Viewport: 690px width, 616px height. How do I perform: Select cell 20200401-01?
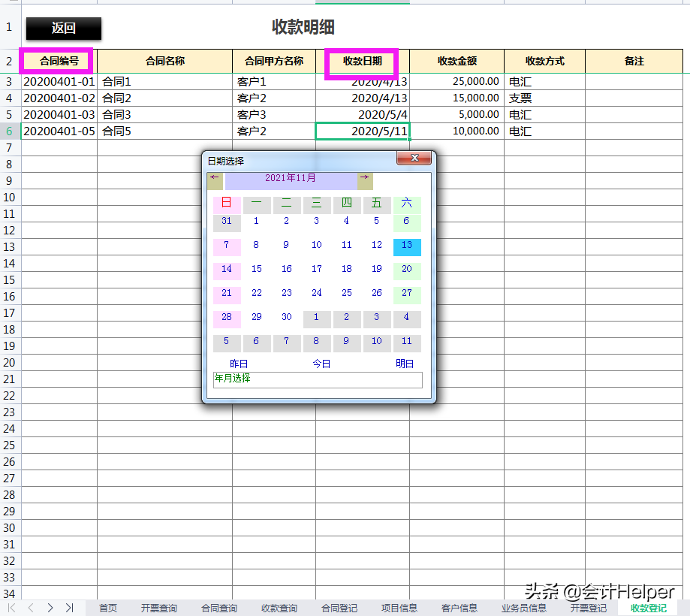pos(59,82)
